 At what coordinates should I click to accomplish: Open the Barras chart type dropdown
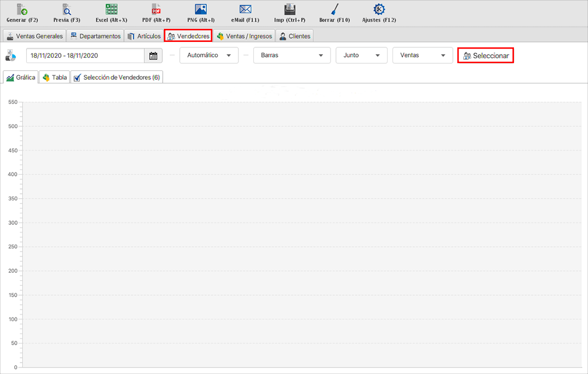tap(292, 56)
